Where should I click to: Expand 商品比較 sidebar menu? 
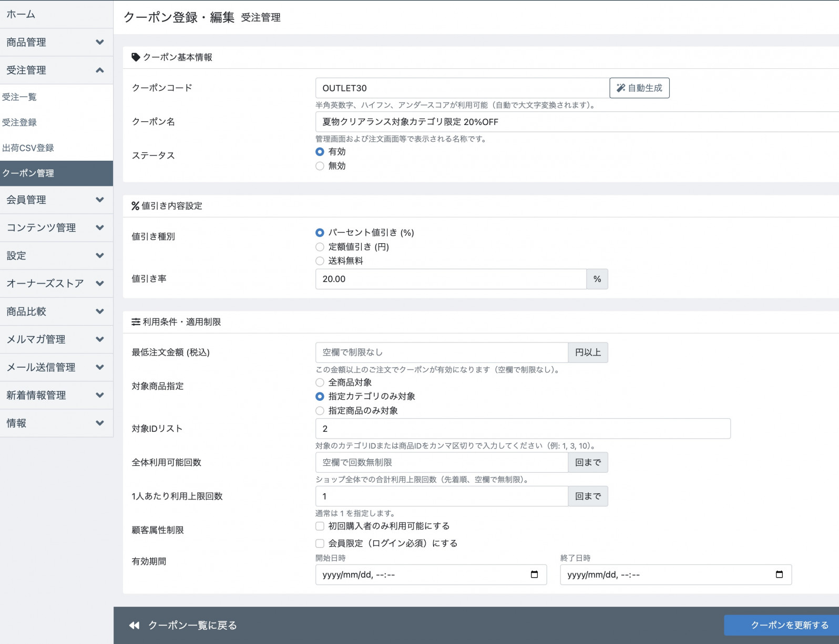pos(56,311)
